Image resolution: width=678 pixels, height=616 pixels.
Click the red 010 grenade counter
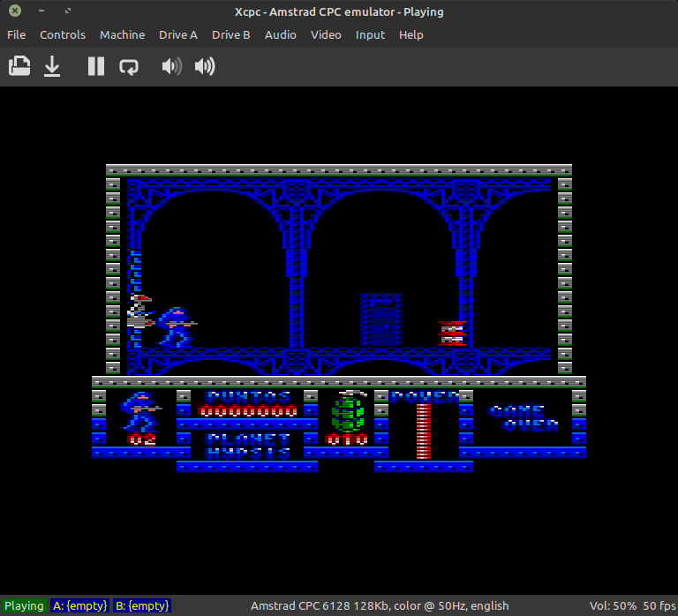[347, 439]
